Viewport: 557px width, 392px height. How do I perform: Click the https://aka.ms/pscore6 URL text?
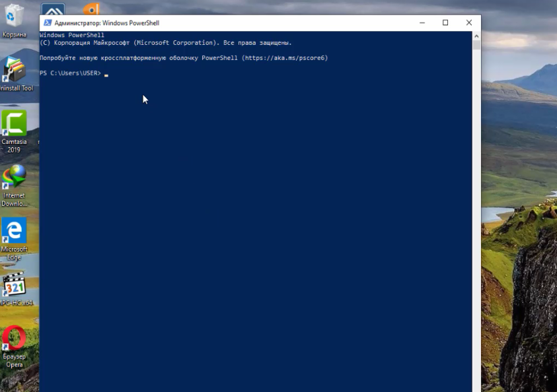point(285,58)
